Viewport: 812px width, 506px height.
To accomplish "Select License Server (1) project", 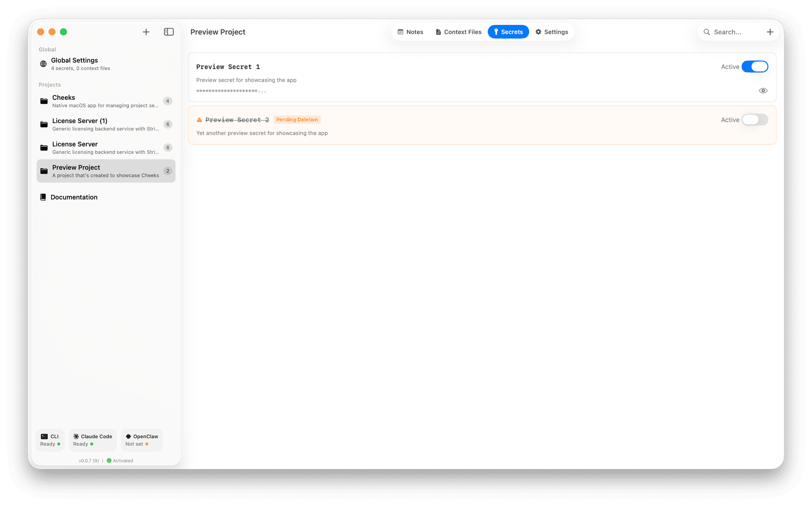I will click(x=106, y=124).
